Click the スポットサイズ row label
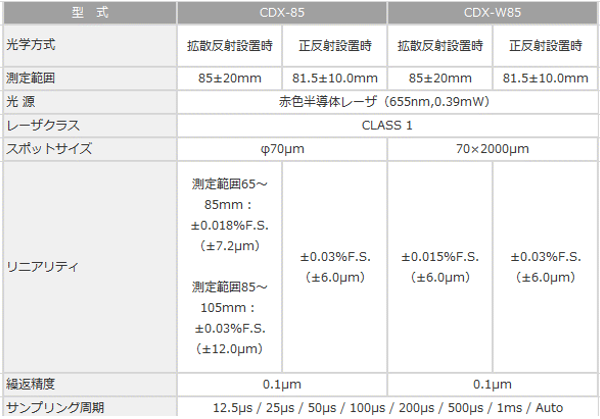 pos(48,148)
